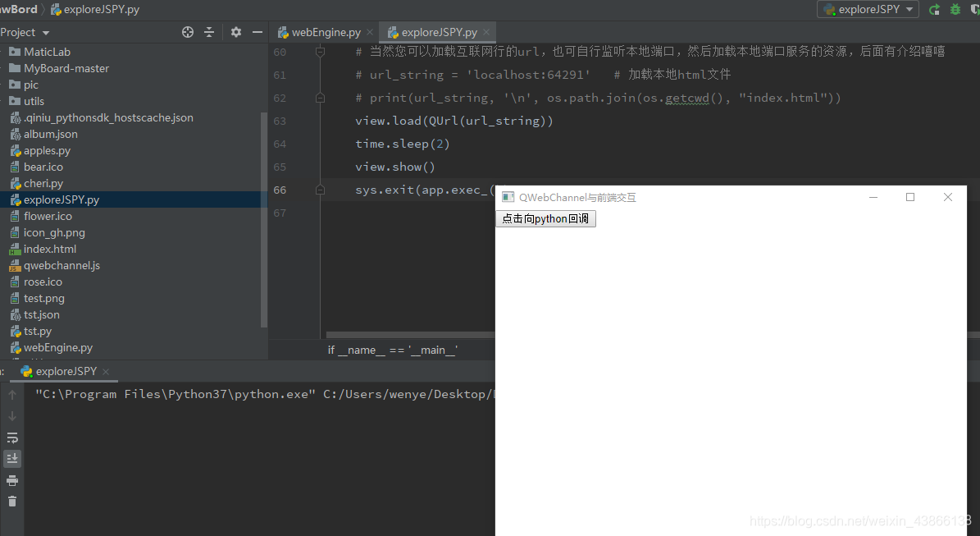Viewport: 980px width, 536px height.
Task: Click the QWebChannel window title icon
Action: point(508,197)
